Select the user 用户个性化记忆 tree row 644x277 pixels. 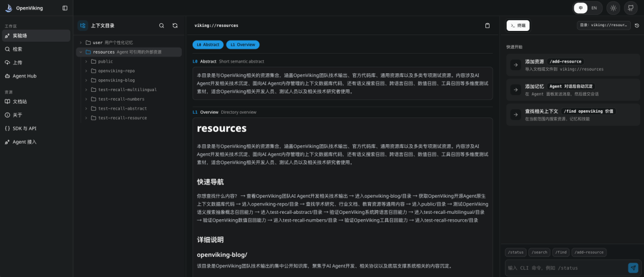(129, 43)
